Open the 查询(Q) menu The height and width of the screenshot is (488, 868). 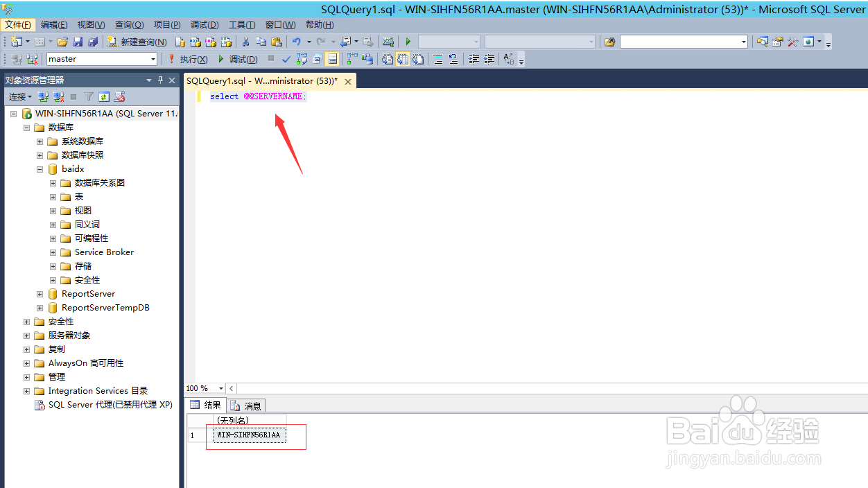pos(130,24)
